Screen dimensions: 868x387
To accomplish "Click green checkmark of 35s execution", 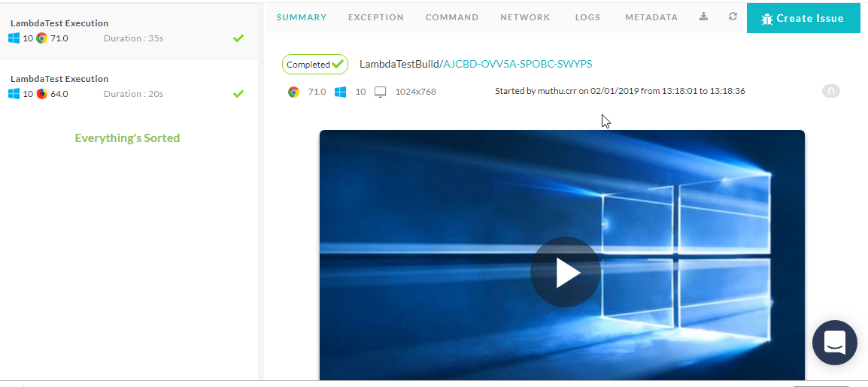I will coord(238,38).
